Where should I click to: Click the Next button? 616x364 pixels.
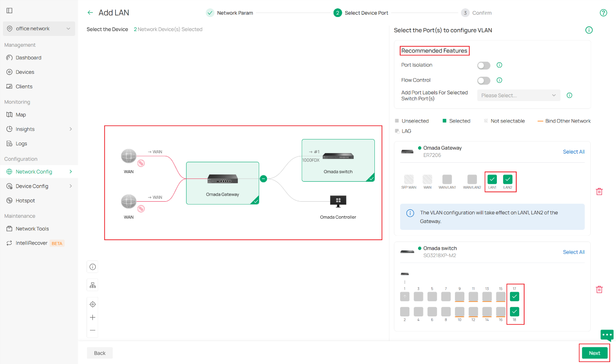(x=594, y=353)
